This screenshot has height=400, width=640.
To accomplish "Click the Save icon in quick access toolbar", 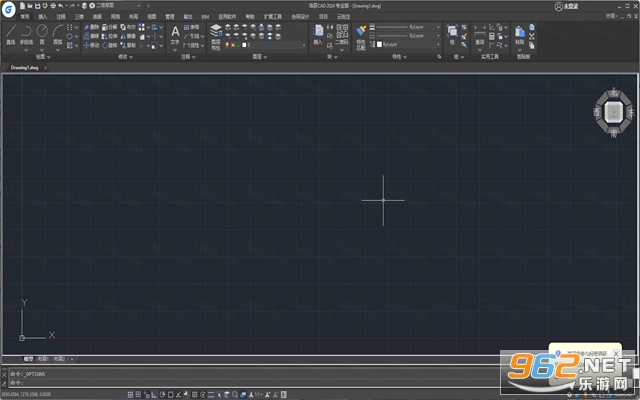I will [x=38, y=6].
